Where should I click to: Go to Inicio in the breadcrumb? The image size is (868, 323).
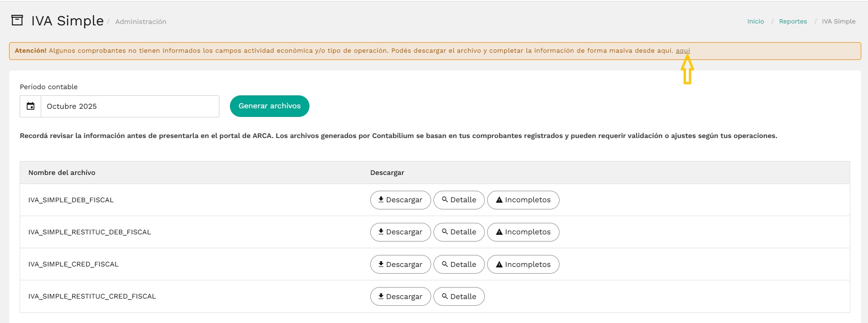[755, 22]
